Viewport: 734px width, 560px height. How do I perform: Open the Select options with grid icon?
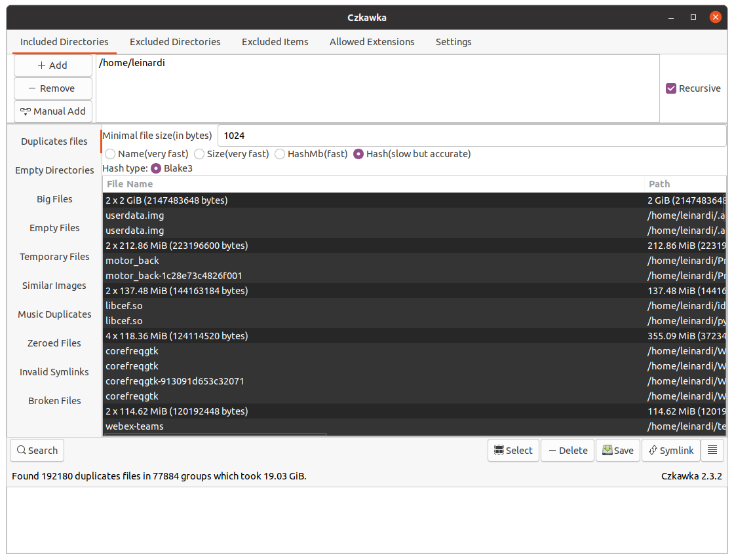(499, 450)
